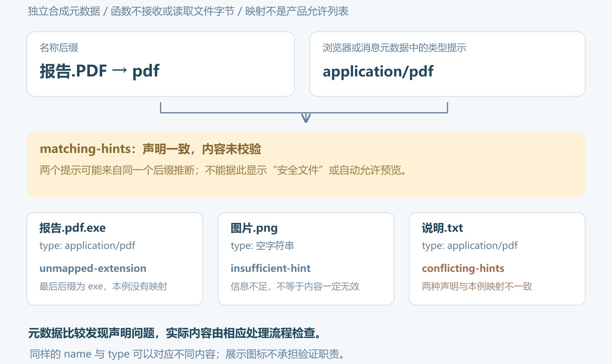Select the text 信息不足，不等于内容一定无效
The height and width of the screenshot is (364, 612).
point(295,286)
